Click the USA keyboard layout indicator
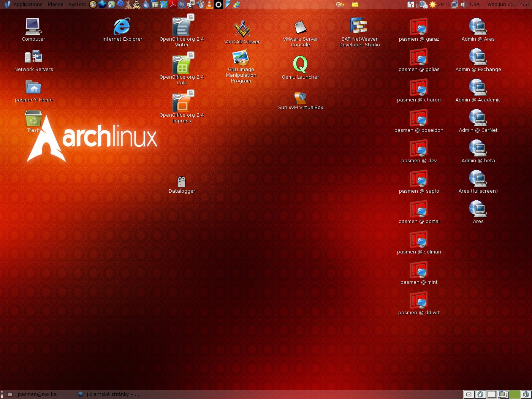 475,5
